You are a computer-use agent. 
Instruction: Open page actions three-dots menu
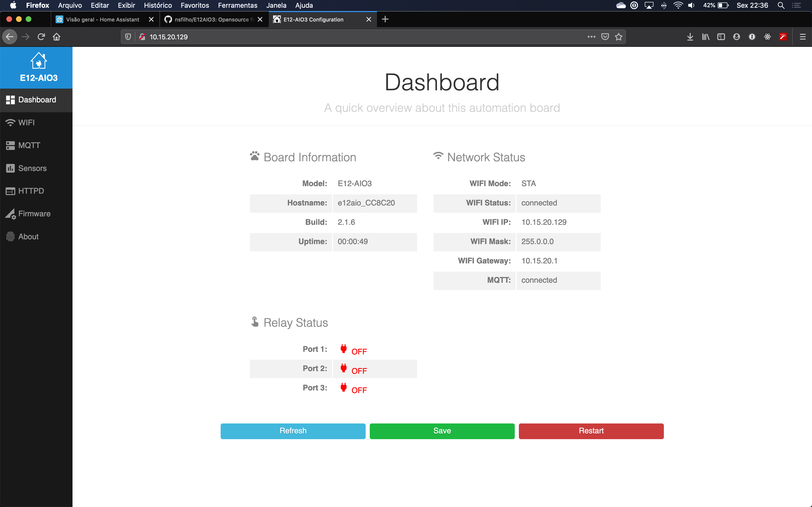pos(591,37)
